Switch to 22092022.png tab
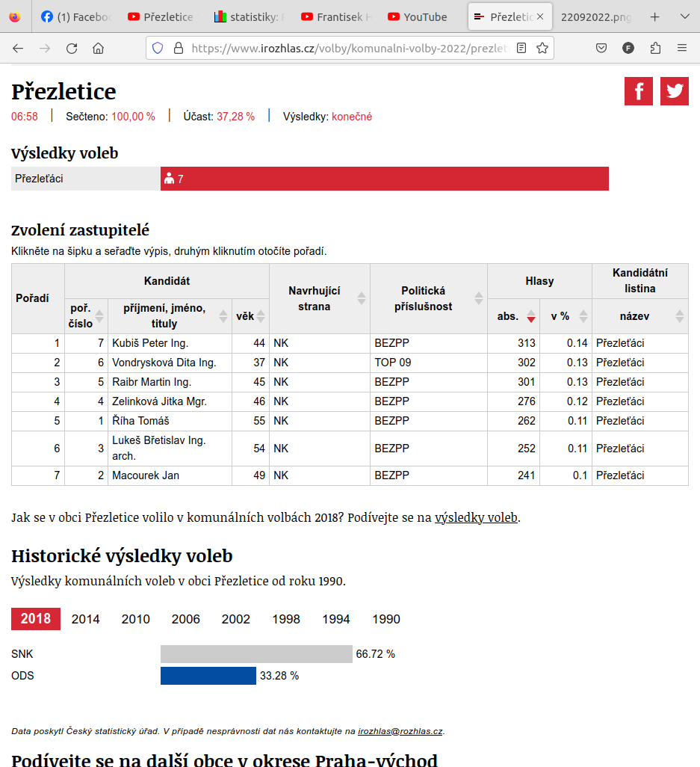 (596, 17)
